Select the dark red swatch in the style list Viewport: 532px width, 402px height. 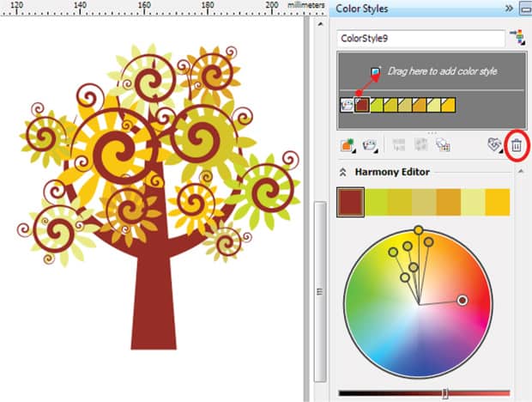click(363, 105)
